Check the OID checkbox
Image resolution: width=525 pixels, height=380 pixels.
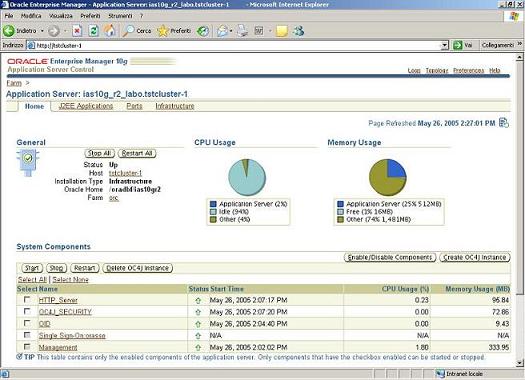(27, 323)
